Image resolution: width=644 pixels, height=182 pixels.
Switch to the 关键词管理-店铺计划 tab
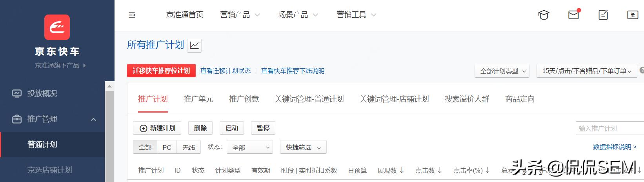[x=394, y=99]
